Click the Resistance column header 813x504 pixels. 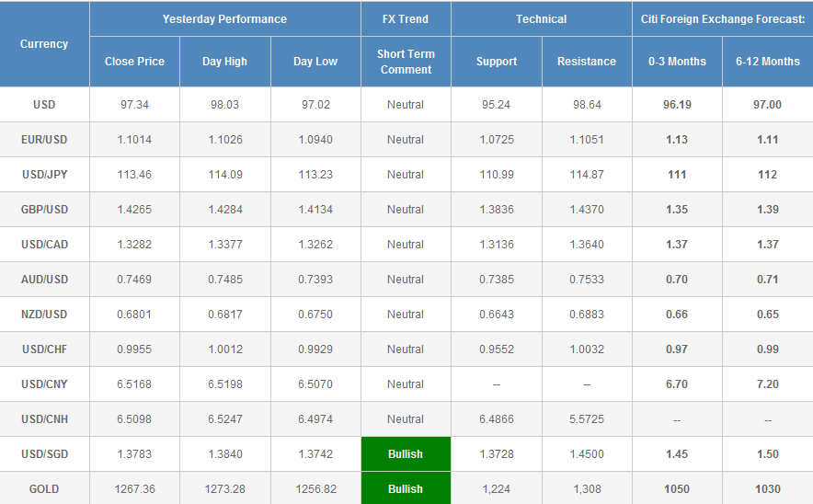pos(587,62)
